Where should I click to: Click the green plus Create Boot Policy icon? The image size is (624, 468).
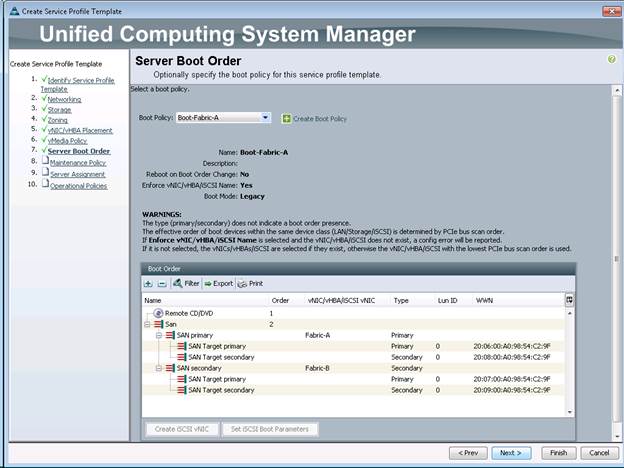point(286,119)
